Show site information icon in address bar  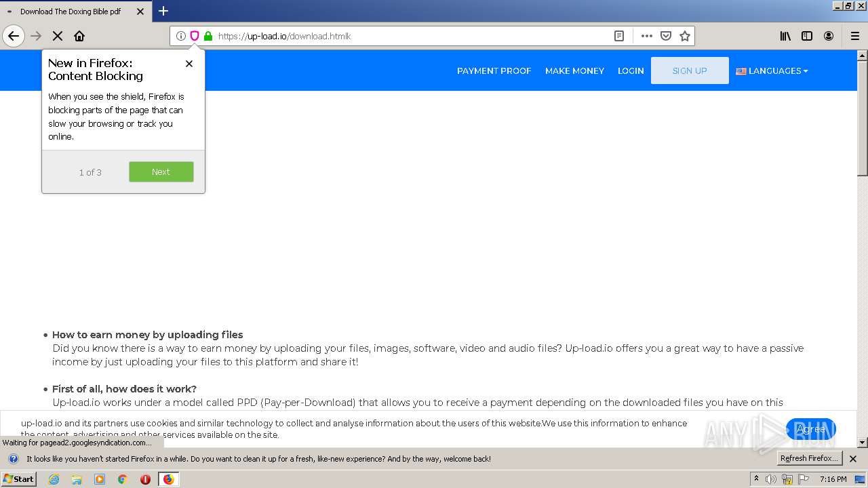(181, 36)
